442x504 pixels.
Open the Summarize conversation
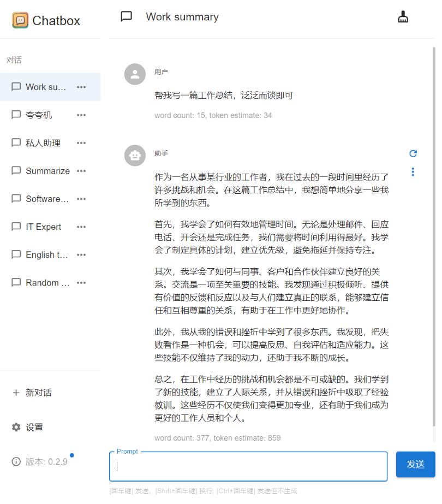point(50,171)
